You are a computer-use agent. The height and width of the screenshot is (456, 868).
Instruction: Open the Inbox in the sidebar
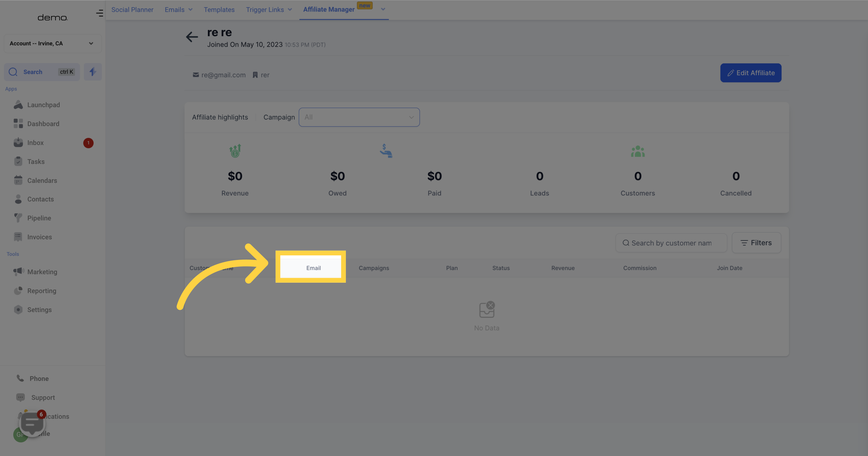35,143
